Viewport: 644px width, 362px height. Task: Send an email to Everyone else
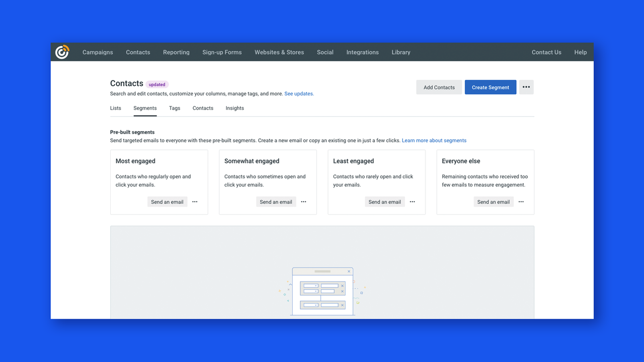pyautogui.click(x=493, y=202)
